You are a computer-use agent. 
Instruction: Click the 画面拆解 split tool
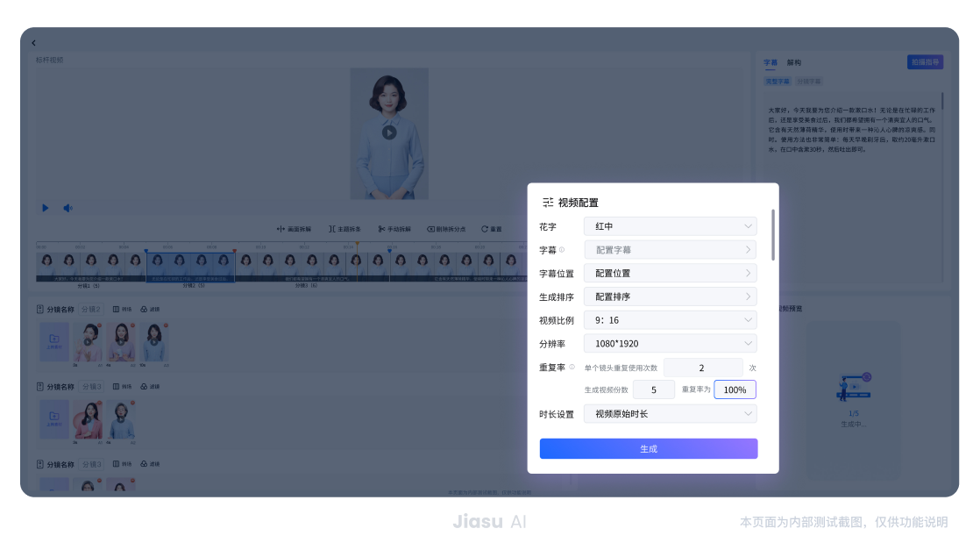pos(294,229)
